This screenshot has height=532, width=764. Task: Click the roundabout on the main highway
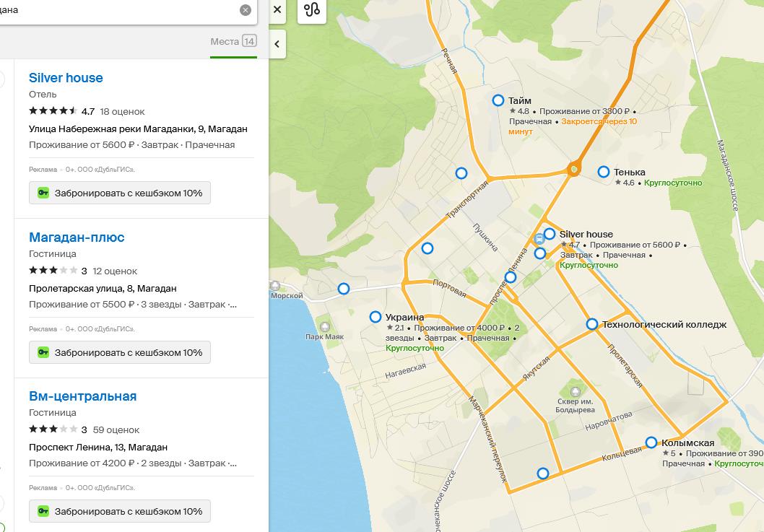point(574,169)
